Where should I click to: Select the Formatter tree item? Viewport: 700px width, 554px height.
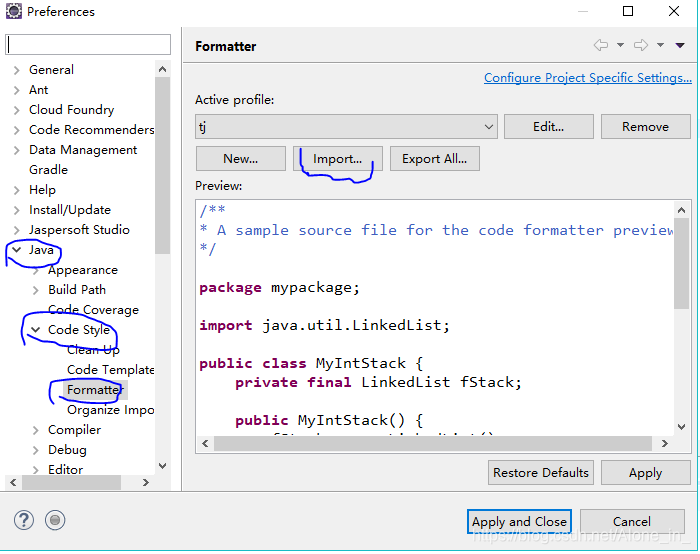tap(95, 390)
